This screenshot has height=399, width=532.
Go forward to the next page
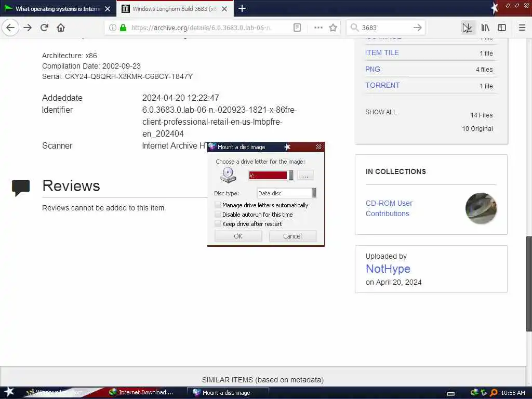tap(28, 28)
